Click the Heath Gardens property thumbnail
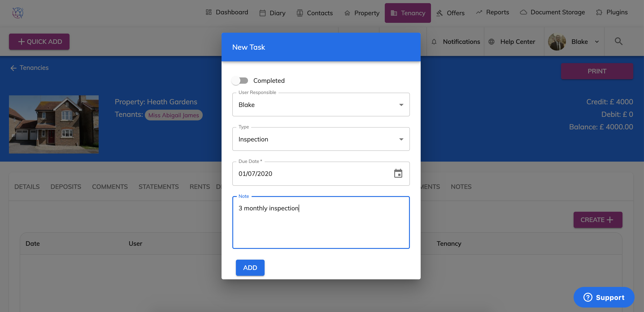The height and width of the screenshot is (312, 644). click(54, 124)
